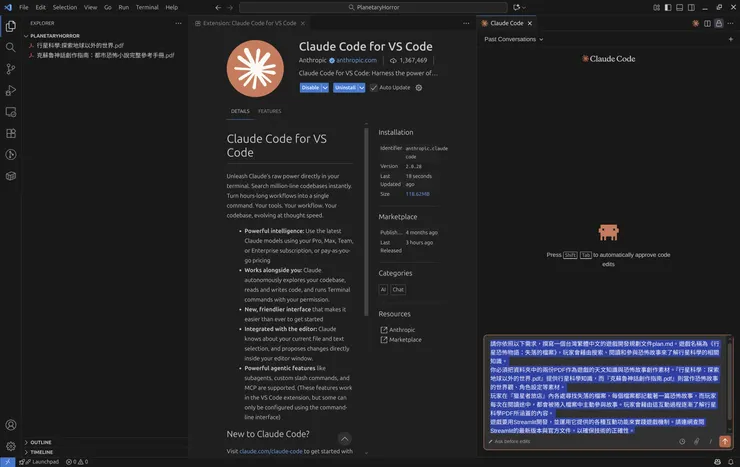740x467 pixels.
Task: Open the Help menu
Action: pyautogui.click(x=172, y=7)
